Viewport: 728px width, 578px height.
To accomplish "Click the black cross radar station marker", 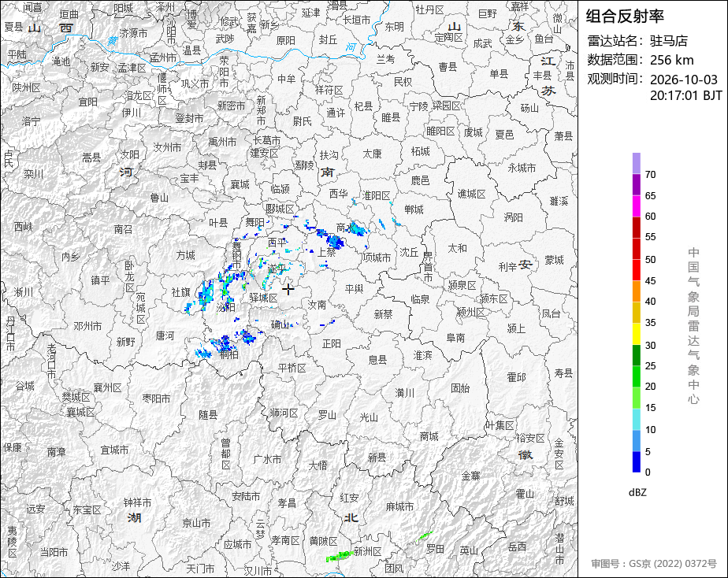I will pyautogui.click(x=288, y=290).
